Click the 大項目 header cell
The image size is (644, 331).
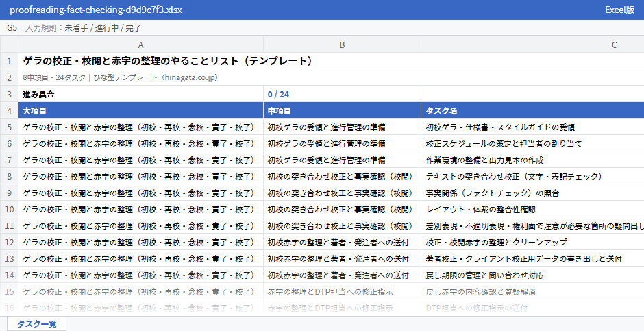point(141,110)
